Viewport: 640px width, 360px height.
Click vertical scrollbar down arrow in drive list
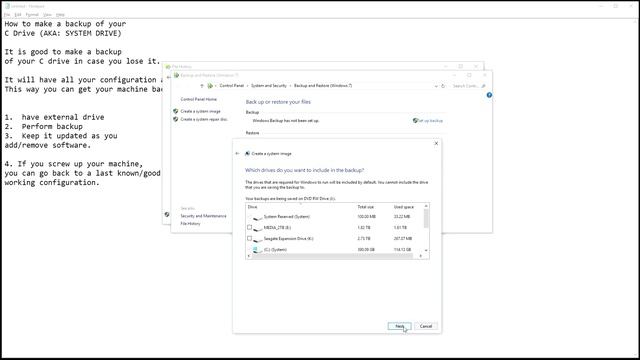click(x=426, y=250)
